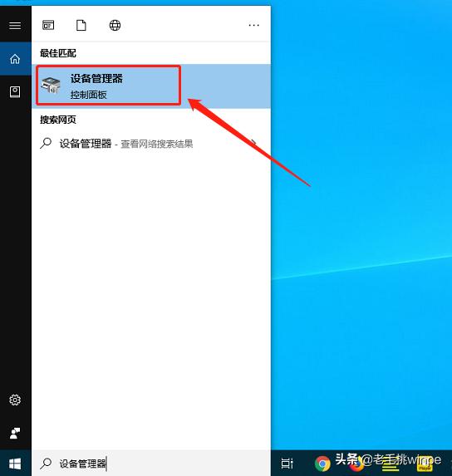Expand the hamburger menu in search sidebar

click(x=15, y=26)
